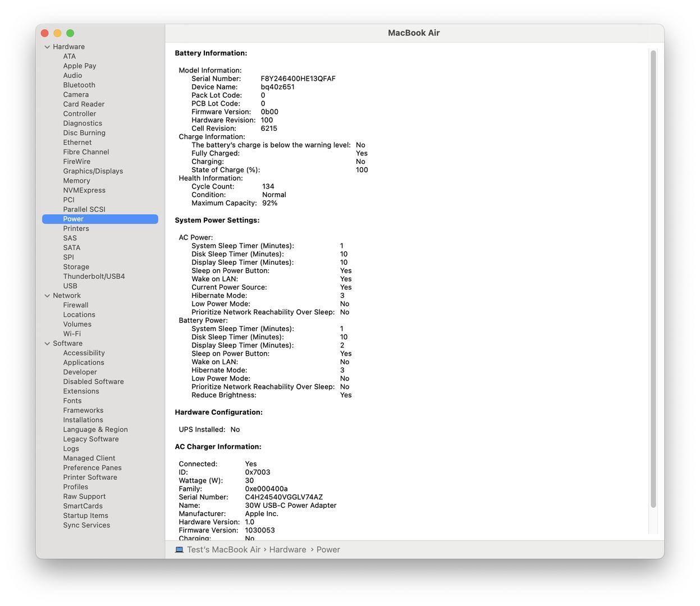Image resolution: width=700 pixels, height=606 pixels.
Task: Select Parallel SCSI in the sidebar
Action: pyautogui.click(x=84, y=209)
